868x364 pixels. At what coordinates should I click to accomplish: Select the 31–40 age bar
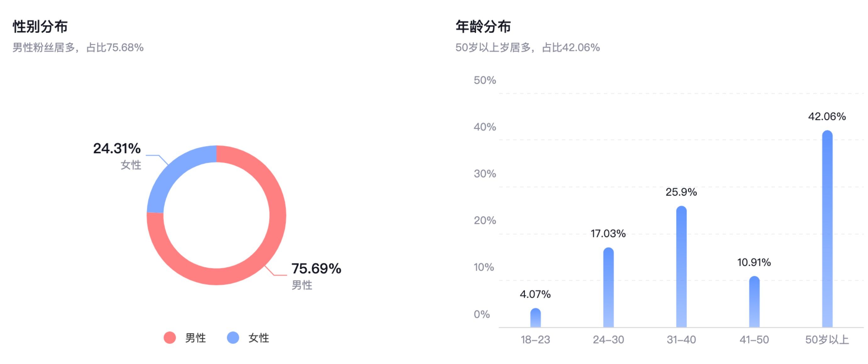click(681, 266)
